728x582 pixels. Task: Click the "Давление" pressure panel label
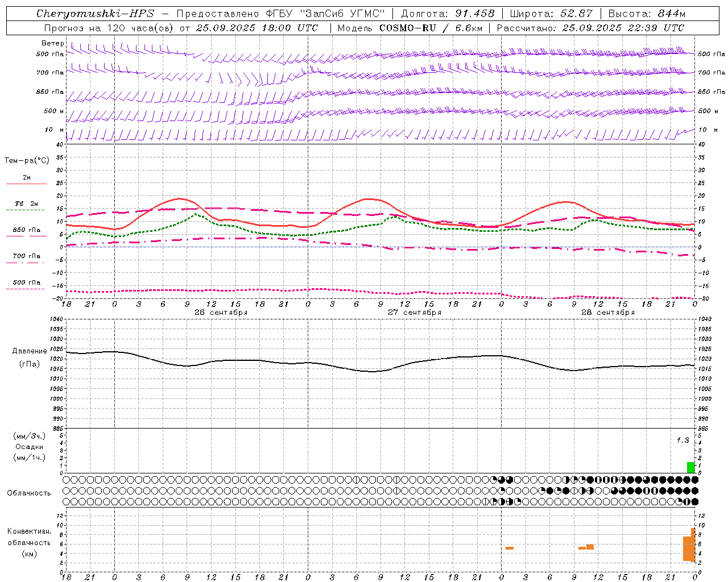[30, 351]
